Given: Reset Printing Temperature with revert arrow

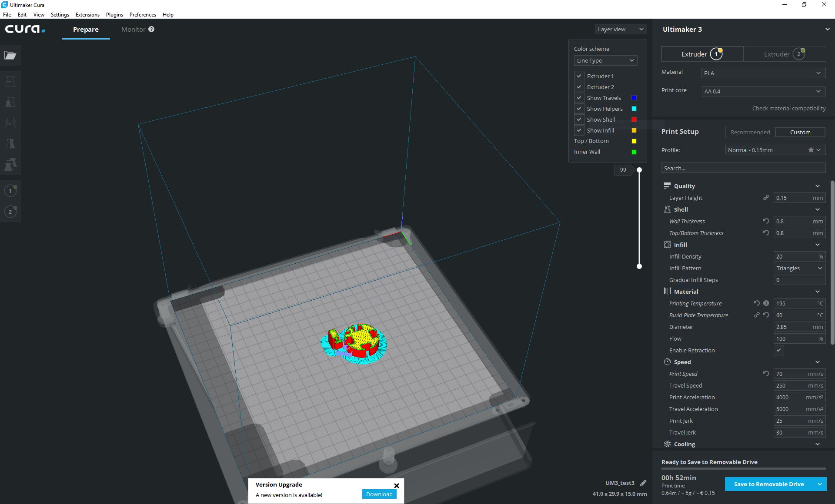Looking at the screenshot, I should point(757,303).
